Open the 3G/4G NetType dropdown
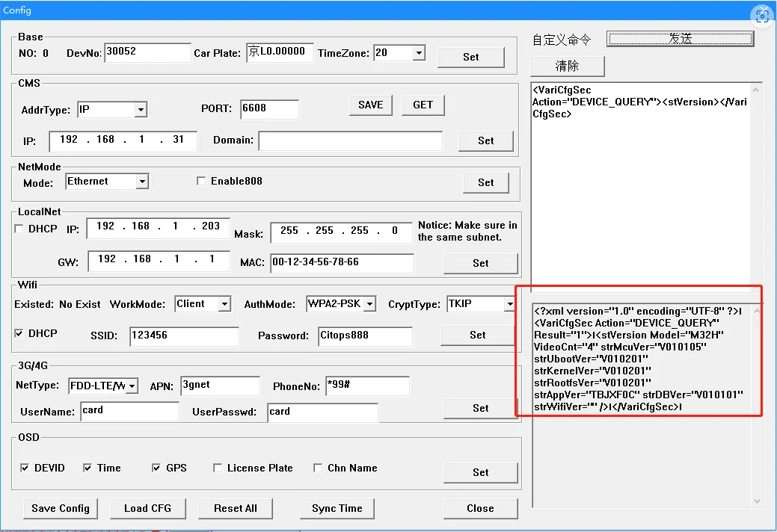This screenshot has width=777, height=532. [x=132, y=386]
